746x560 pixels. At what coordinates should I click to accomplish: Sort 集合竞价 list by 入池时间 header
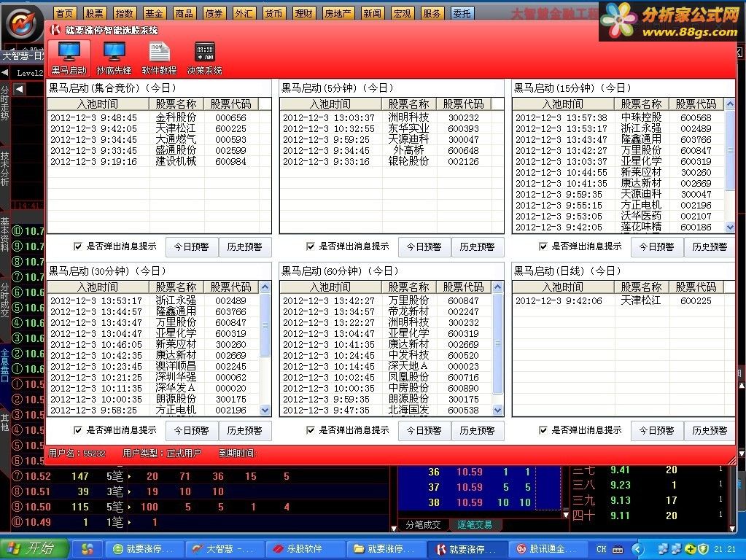coord(98,104)
